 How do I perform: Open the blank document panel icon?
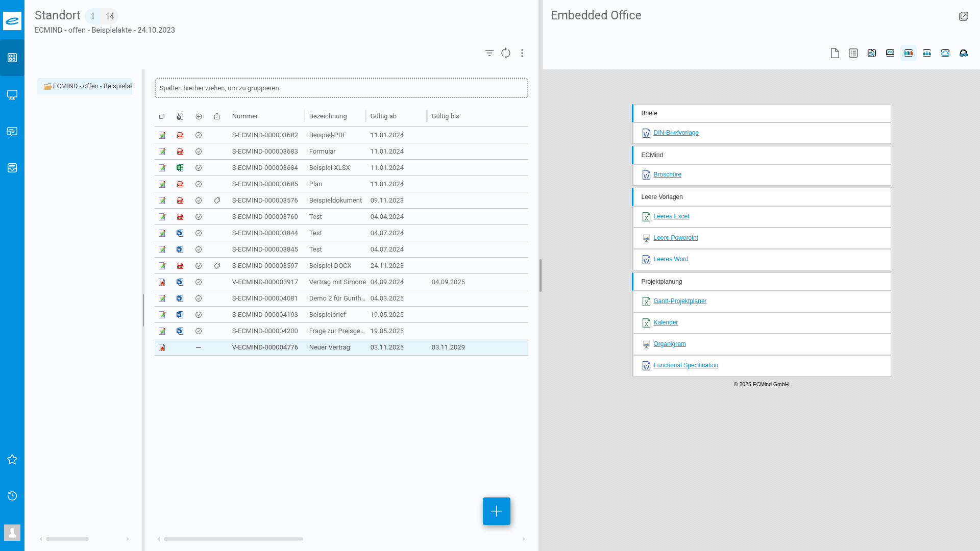pyautogui.click(x=835, y=53)
